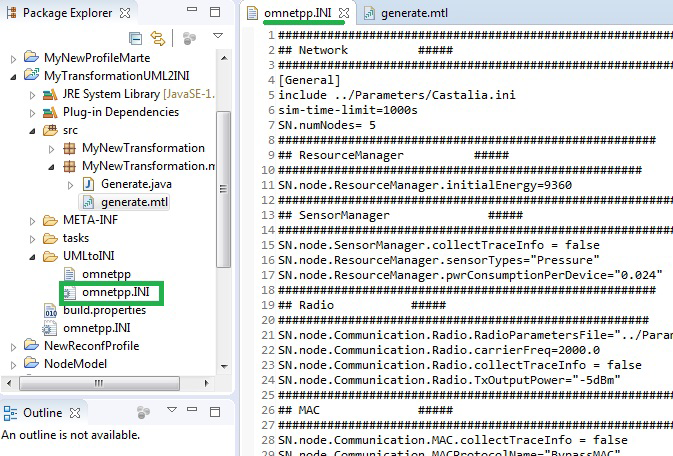Close the omnetpp.INI editor tab
Screen dimensions: 673x456
[344, 13]
